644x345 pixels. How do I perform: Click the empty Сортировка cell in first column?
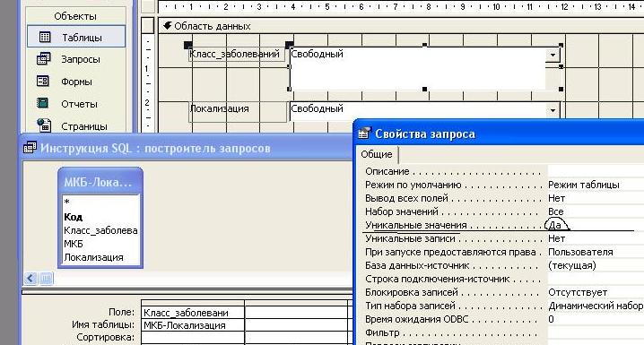pos(193,338)
